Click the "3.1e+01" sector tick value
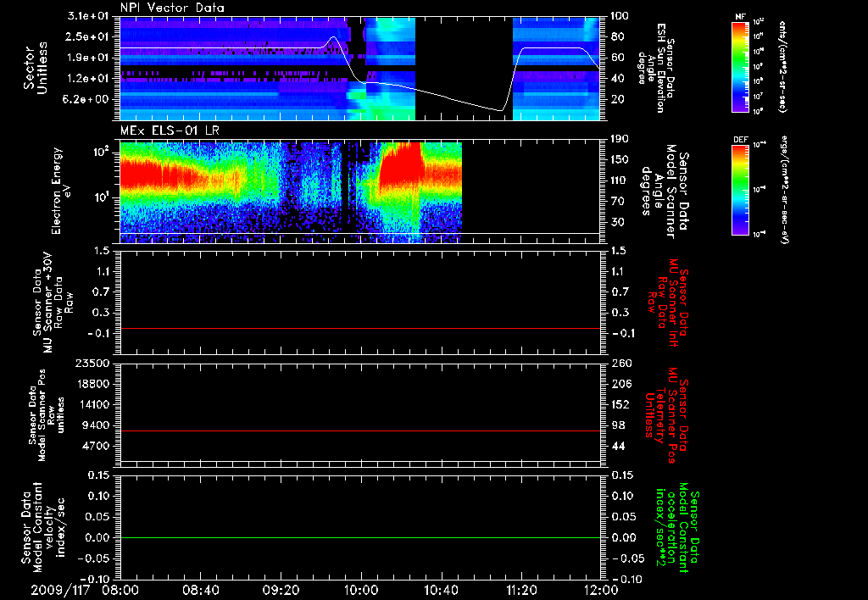This screenshot has height=600, width=868. click(88, 16)
